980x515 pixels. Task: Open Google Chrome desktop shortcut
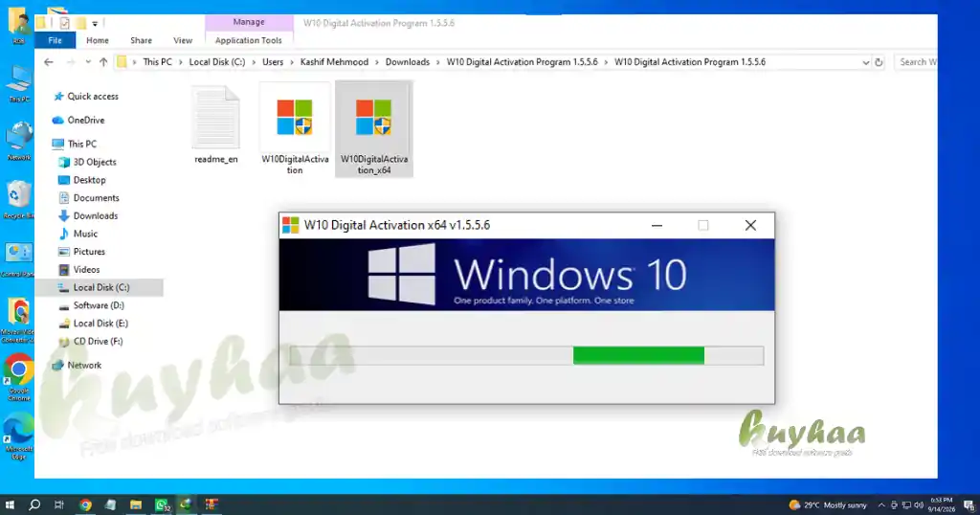pyautogui.click(x=19, y=377)
